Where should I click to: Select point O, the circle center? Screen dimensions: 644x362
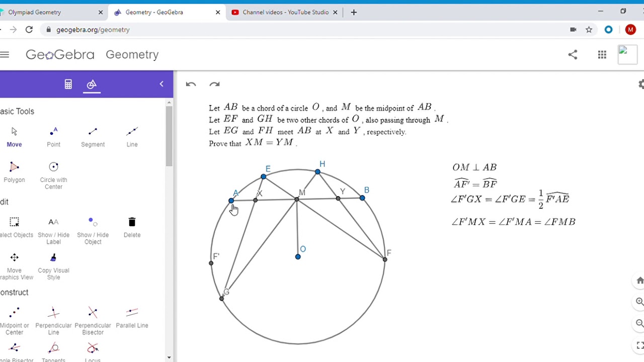pos(298,257)
